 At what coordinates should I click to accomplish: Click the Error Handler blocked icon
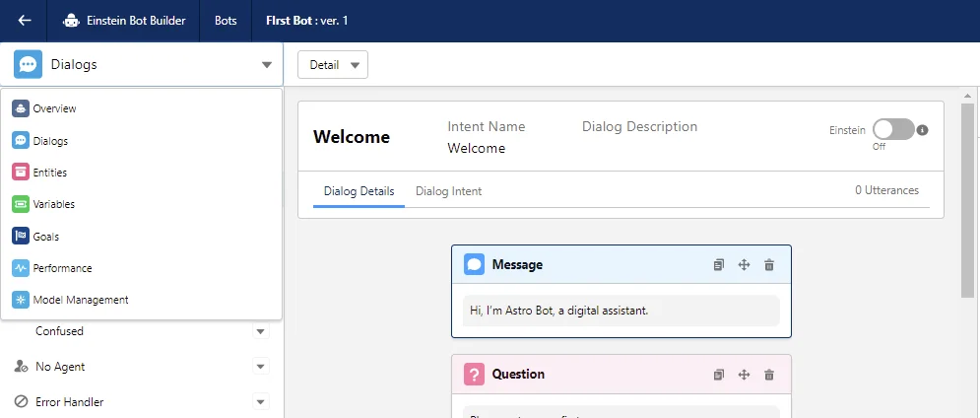click(x=21, y=401)
